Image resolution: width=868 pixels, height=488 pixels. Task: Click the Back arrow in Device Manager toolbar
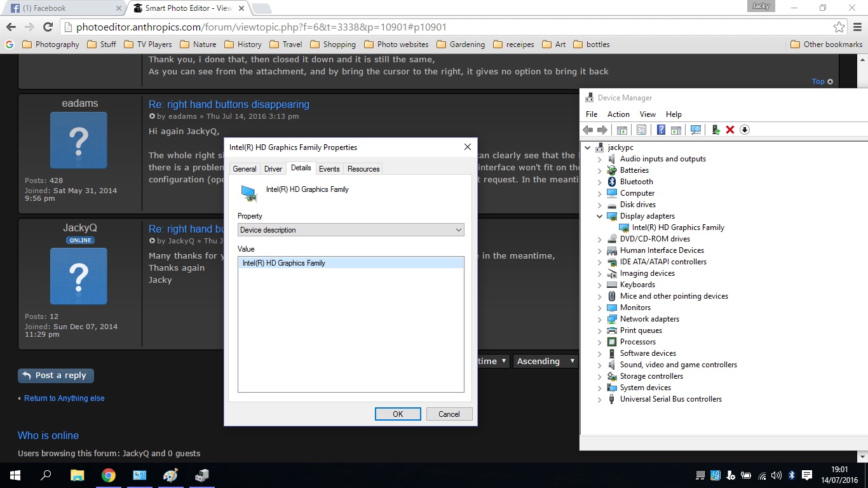tap(588, 130)
